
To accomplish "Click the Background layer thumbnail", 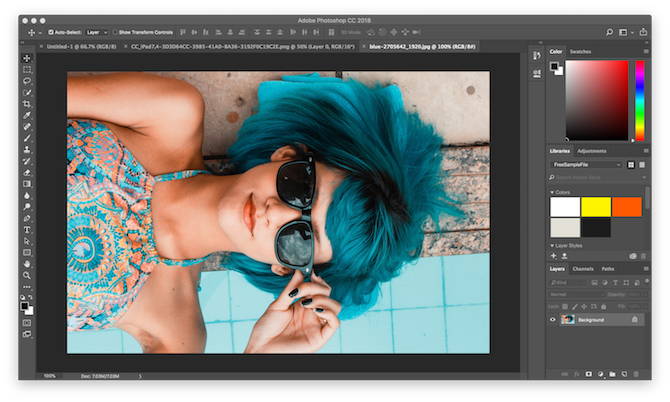I will (x=567, y=319).
